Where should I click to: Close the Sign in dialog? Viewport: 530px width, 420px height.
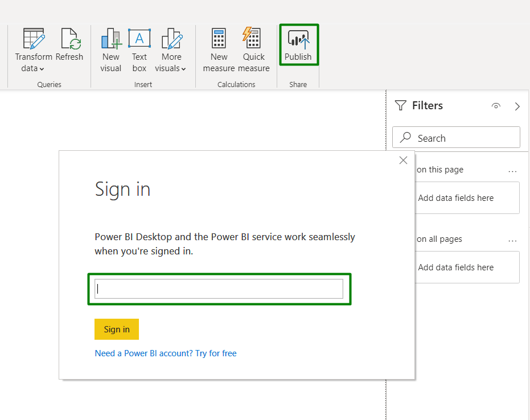(404, 160)
